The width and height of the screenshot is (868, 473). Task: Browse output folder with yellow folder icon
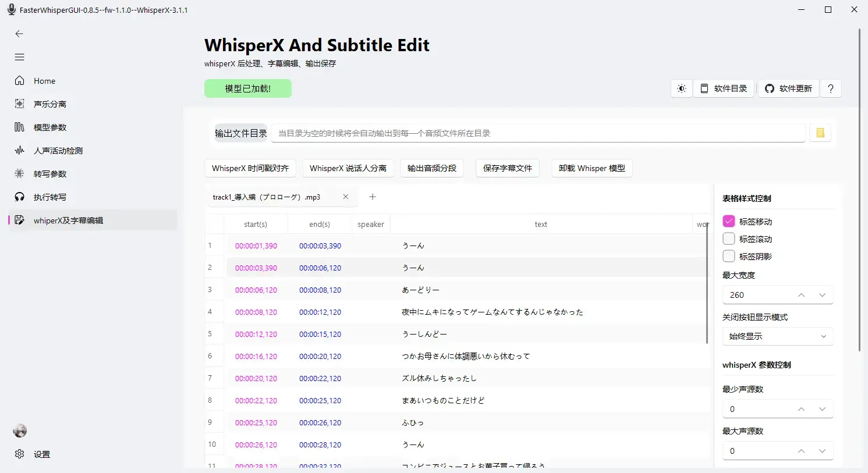820,133
